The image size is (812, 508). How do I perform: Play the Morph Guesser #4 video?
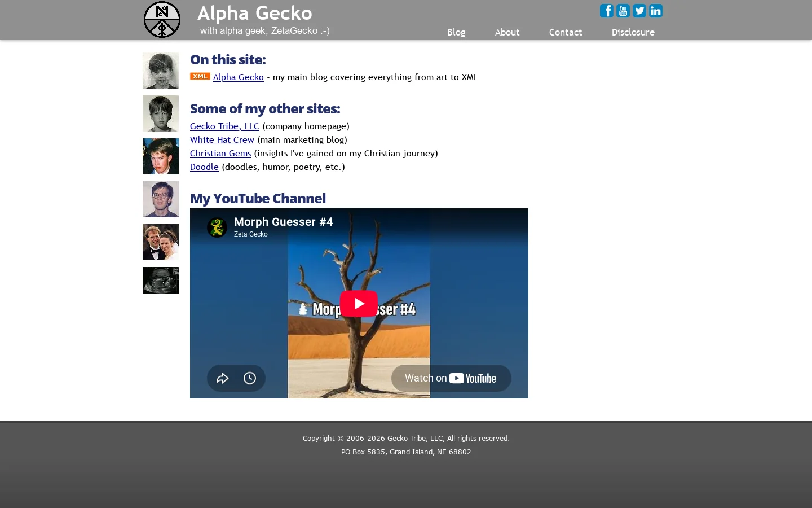pos(359,304)
